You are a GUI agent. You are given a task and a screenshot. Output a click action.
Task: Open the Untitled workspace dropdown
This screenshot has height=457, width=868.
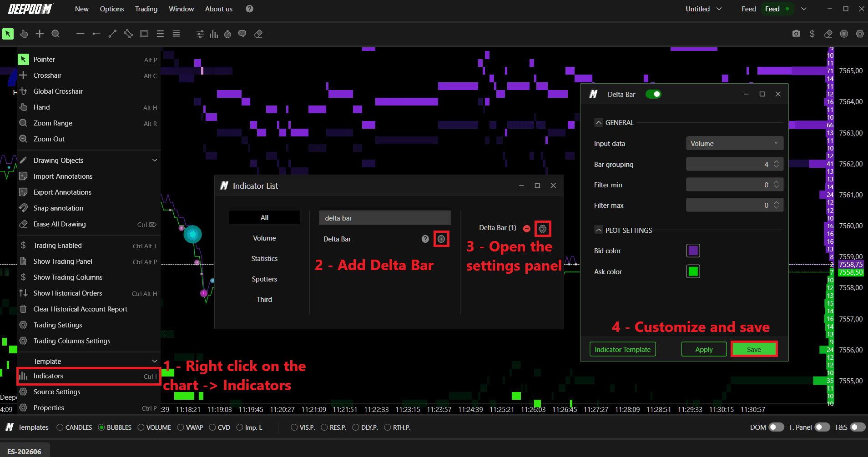coord(704,9)
